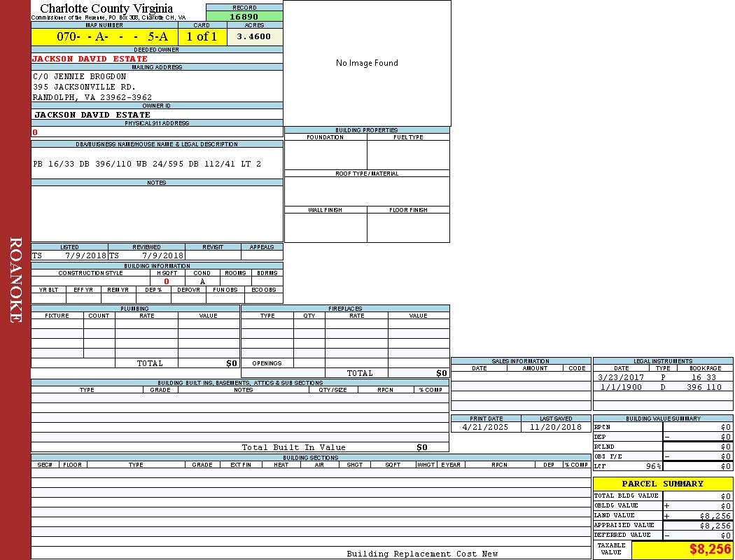
Task: Select the 1/1/1900 legal instrument entry
Action: click(661, 387)
